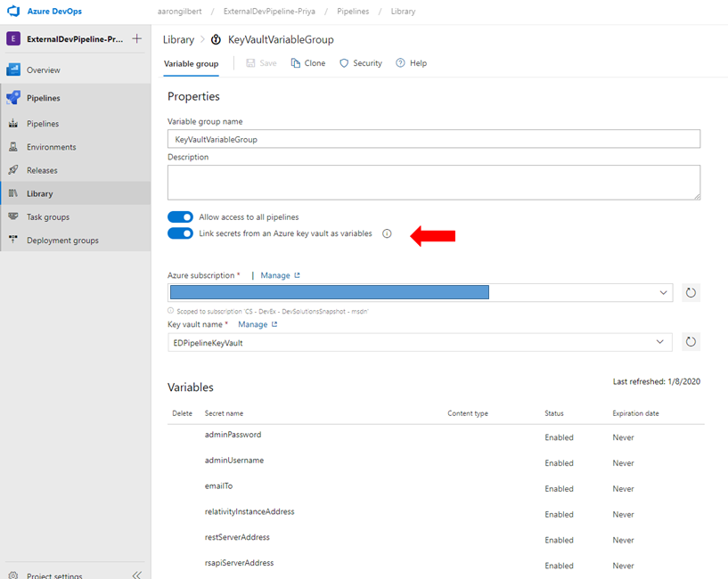The height and width of the screenshot is (579, 728).
Task: Click the Clone button label
Action: coord(315,63)
